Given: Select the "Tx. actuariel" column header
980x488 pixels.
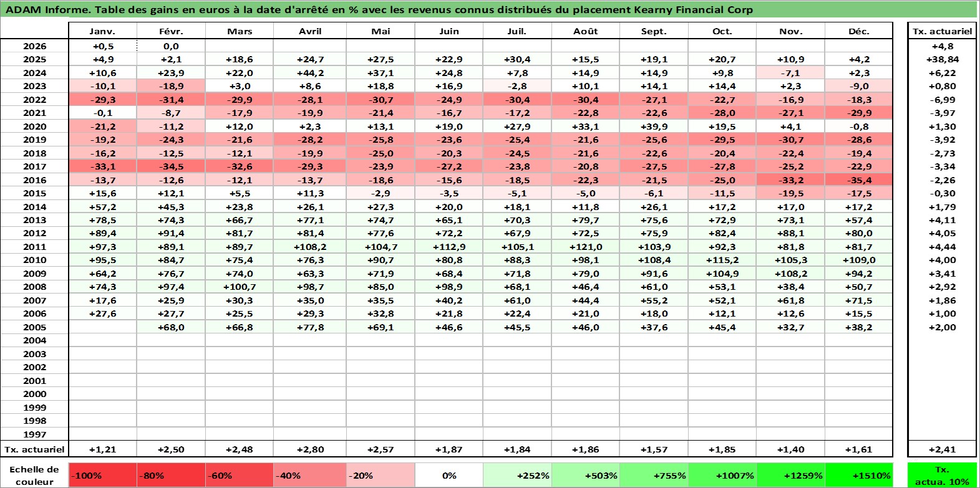Looking at the screenshot, I should click(x=942, y=31).
